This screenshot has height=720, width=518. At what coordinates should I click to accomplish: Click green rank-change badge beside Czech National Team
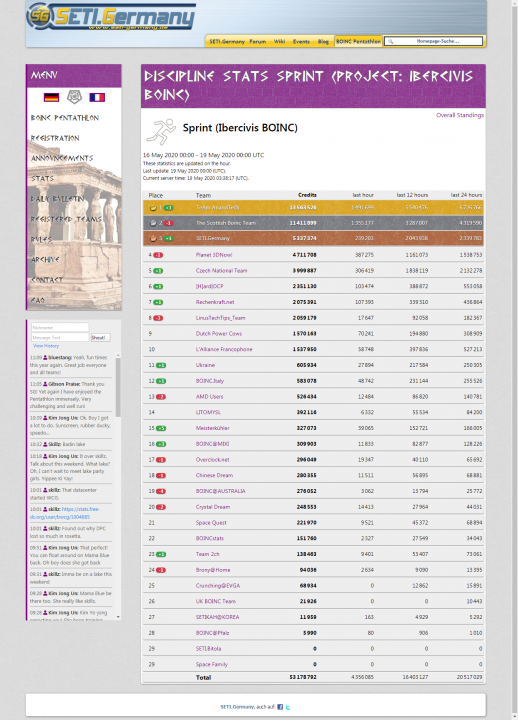pyautogui.click(x=158, y=271)
